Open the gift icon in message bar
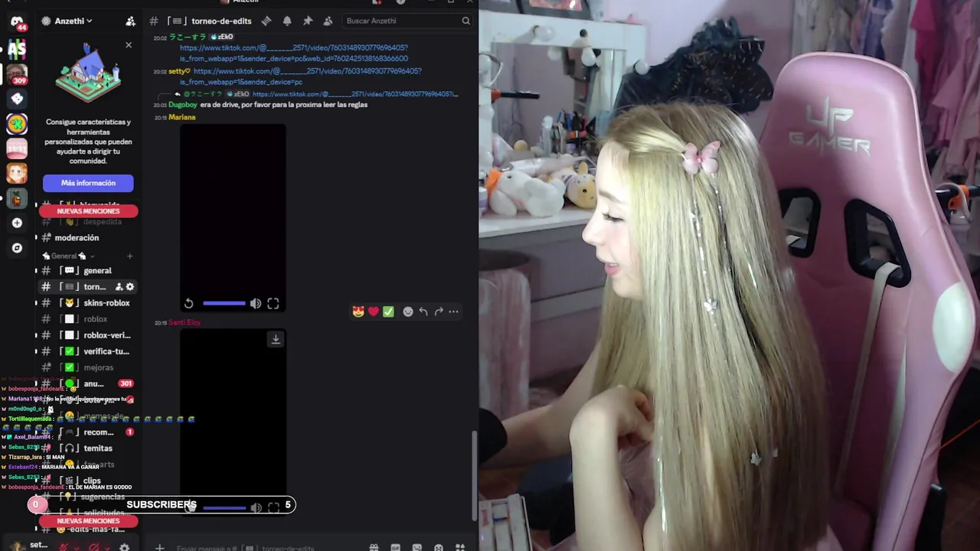 pyautogui.click(x=374, y=548)
